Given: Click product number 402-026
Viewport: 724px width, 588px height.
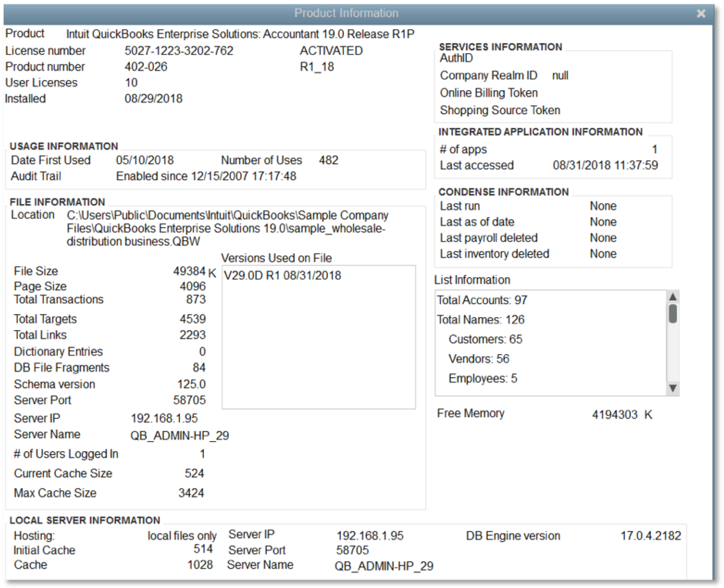Looking at the screenshot, I should click(146, 67).
